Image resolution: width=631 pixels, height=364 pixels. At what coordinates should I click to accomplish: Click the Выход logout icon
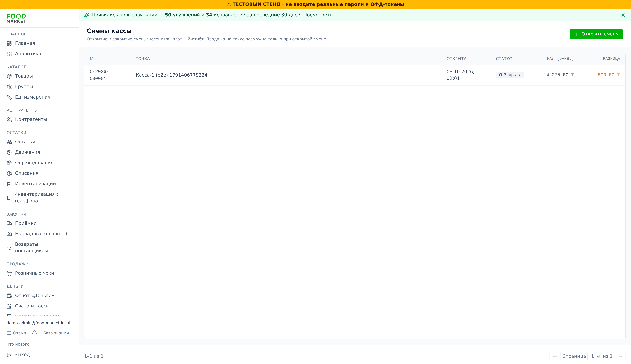tap(9, 355)
